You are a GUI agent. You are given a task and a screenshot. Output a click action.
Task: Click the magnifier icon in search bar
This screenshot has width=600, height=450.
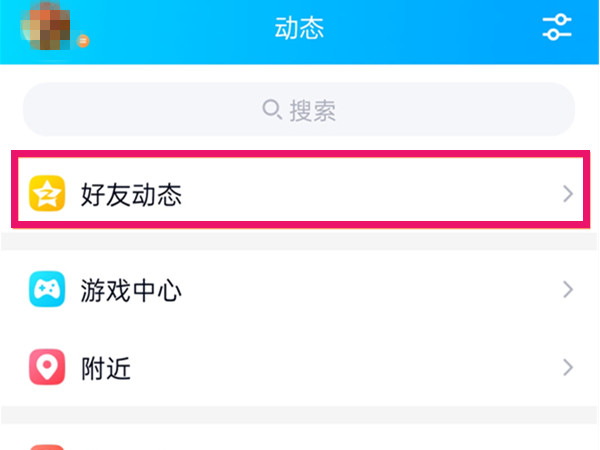click(x=271, y=108)
